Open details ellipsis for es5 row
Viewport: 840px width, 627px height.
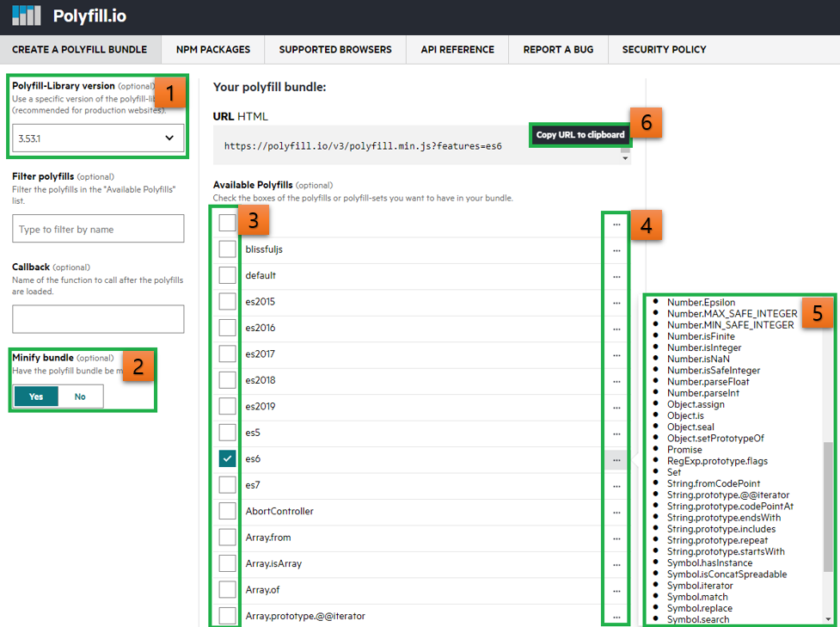coord(616,434)
